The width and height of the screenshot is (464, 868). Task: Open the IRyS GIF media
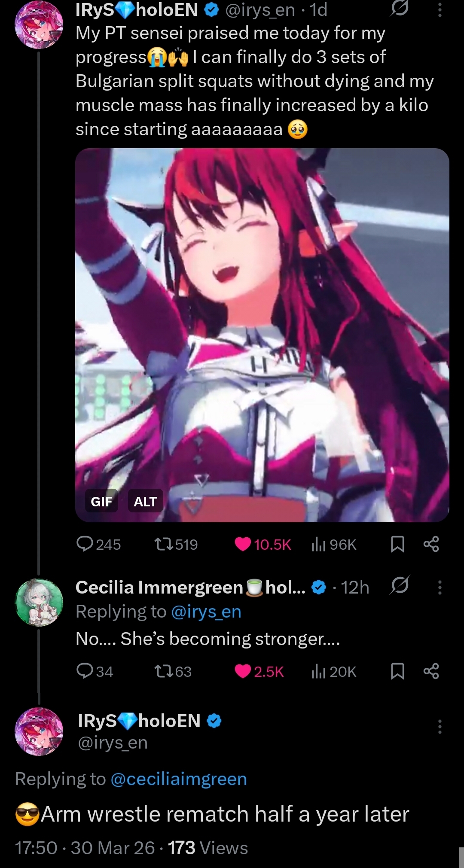262,335
